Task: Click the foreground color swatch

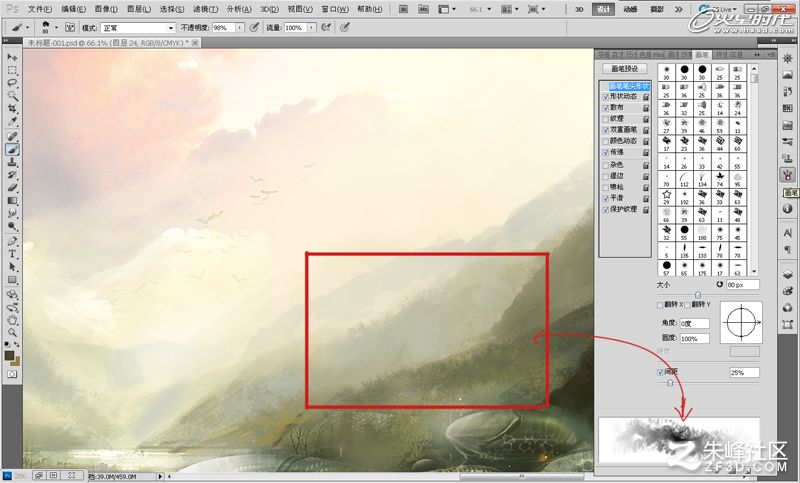Action: click(9, 355)
